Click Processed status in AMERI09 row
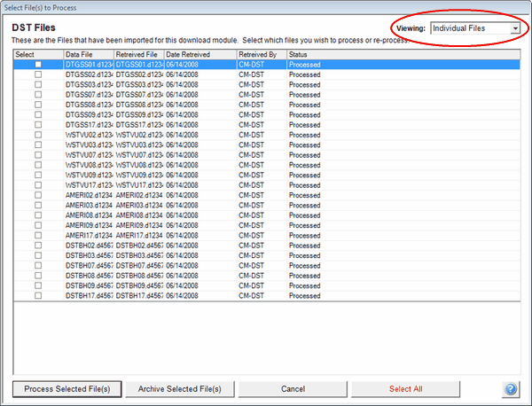Viewport: 532px width, 406px height. click(304, 225)
